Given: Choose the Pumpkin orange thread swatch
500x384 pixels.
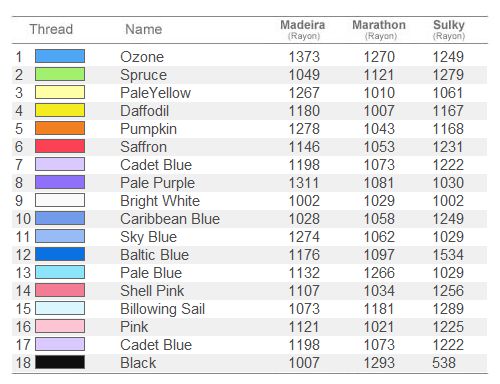Looking at the screenshot, I should tap(60, 128).
